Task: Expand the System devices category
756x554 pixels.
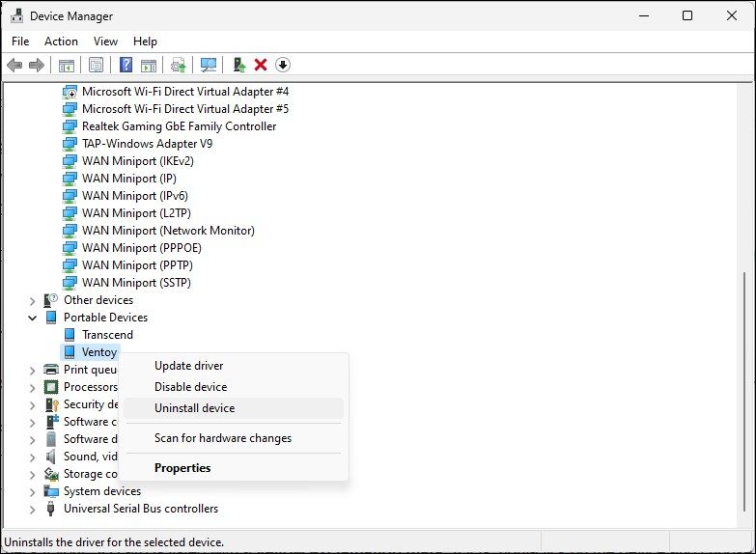Action: 32,491
